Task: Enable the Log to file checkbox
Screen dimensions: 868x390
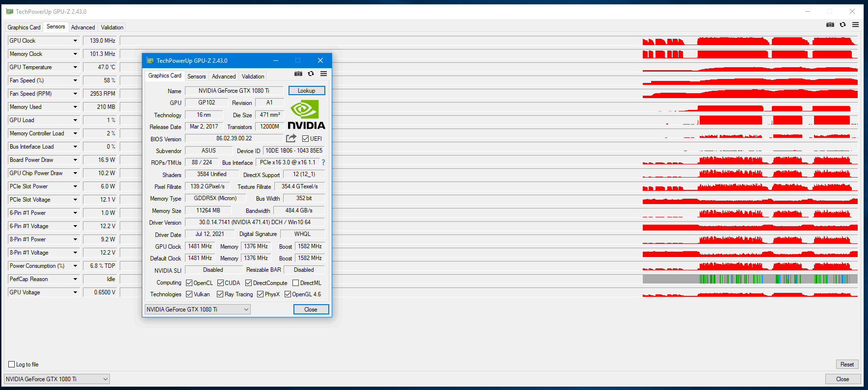Action: click(12, 364)
